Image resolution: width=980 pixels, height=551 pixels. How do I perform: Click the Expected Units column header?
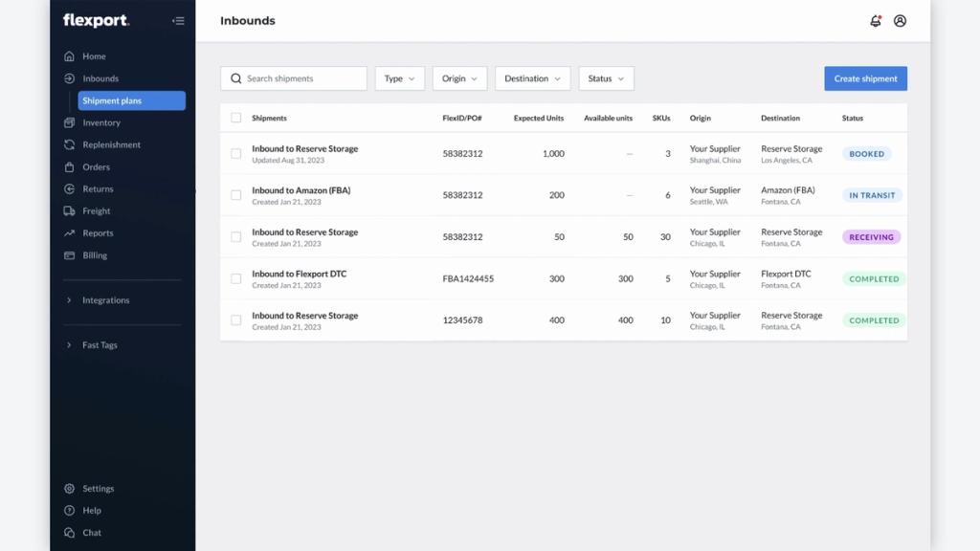pyautogui.click(x=539, y=118)
